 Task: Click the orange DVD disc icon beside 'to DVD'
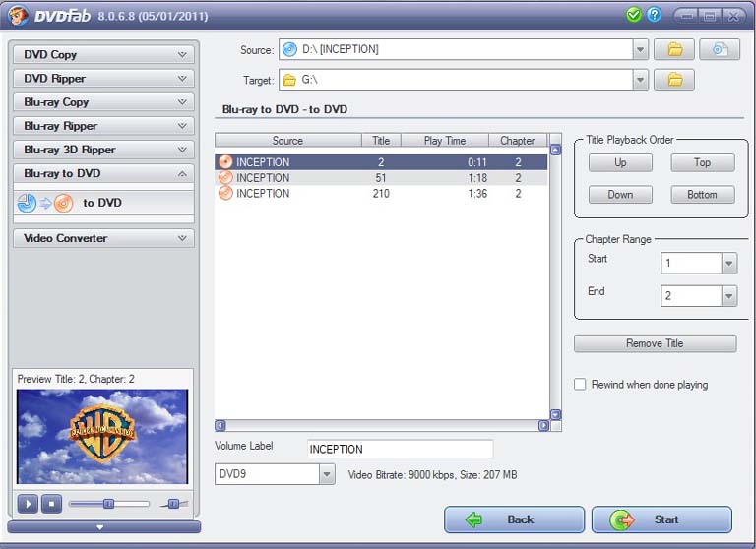pos(63,203)
